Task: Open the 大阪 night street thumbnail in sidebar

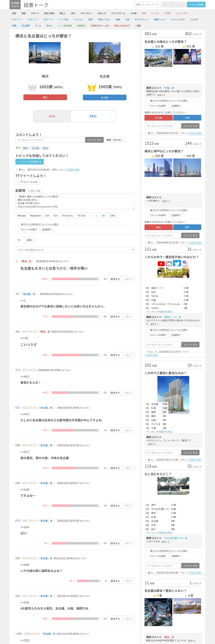Action: [187, 57]
